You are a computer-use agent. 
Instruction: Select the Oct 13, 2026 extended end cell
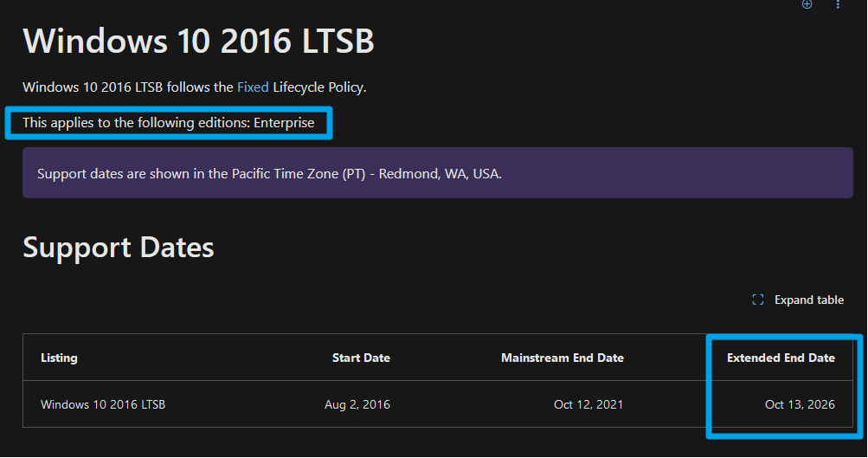pos(800,404)
